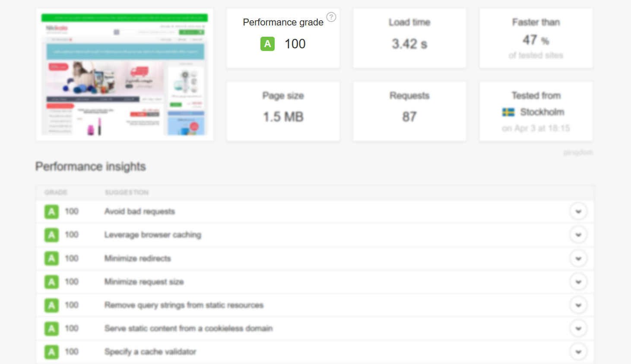Click the Faster than 47 % value
Image resolution: width=631 pixels, height=364 pixels.
pos(536,40)
